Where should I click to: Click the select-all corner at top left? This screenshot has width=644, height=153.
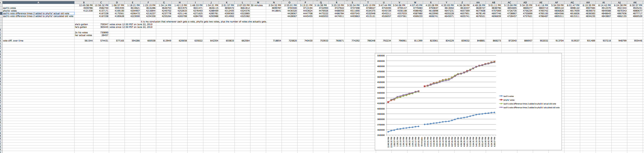tap(1, 3)
